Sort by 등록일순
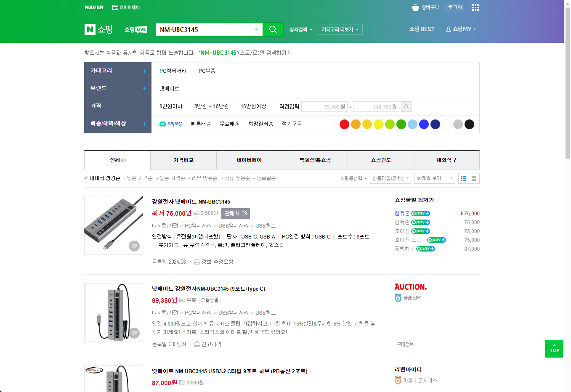 [266, 178]
